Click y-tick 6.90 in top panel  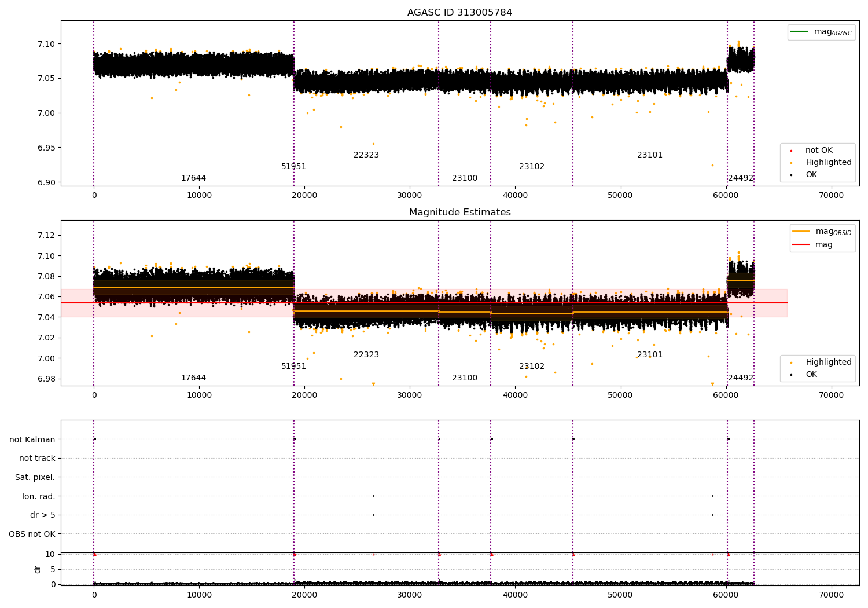tap(47, 182)
